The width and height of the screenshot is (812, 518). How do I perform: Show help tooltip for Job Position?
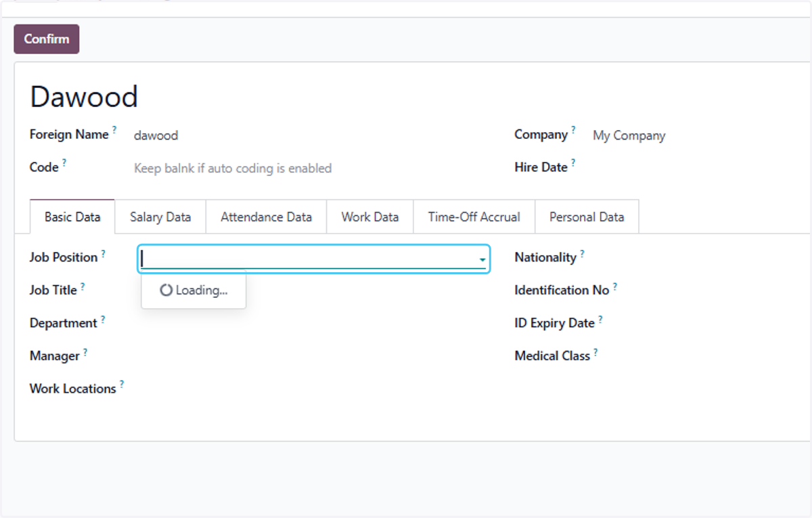[x=104, y=253]
